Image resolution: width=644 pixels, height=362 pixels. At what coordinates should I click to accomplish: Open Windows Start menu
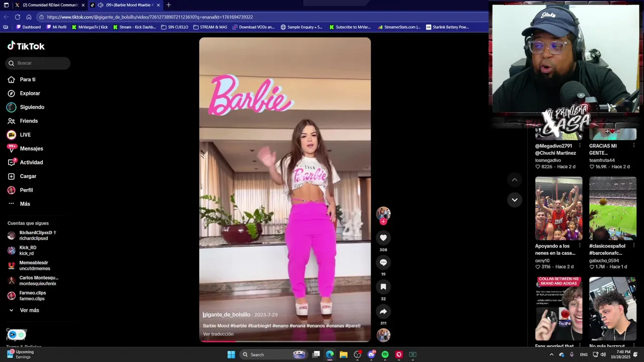point(231,354)
